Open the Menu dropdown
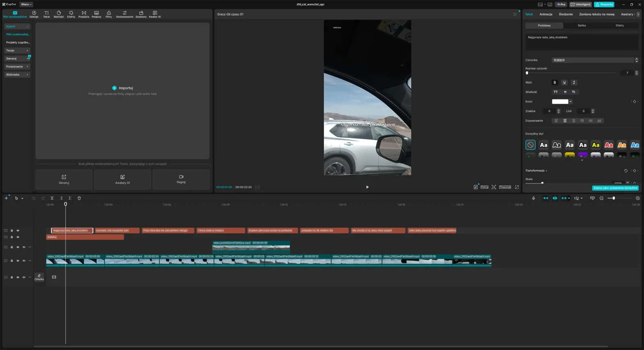This screenshot has height=350, width=644. [x=26, y=4]
